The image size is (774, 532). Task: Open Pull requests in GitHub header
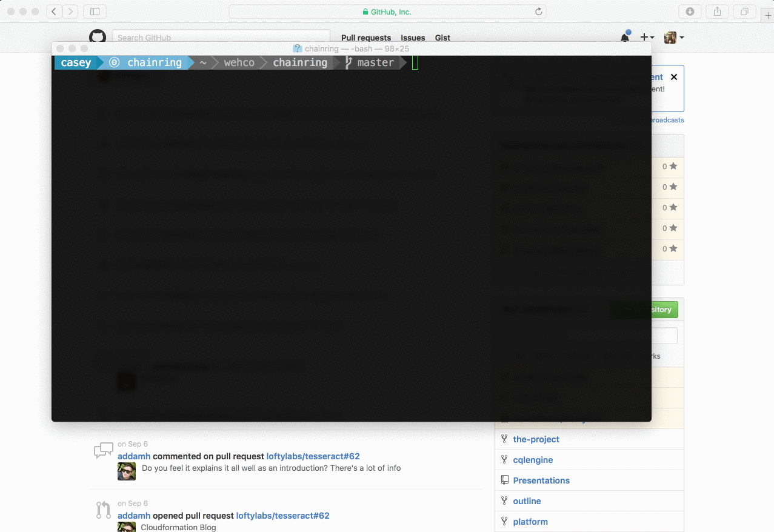366,38
